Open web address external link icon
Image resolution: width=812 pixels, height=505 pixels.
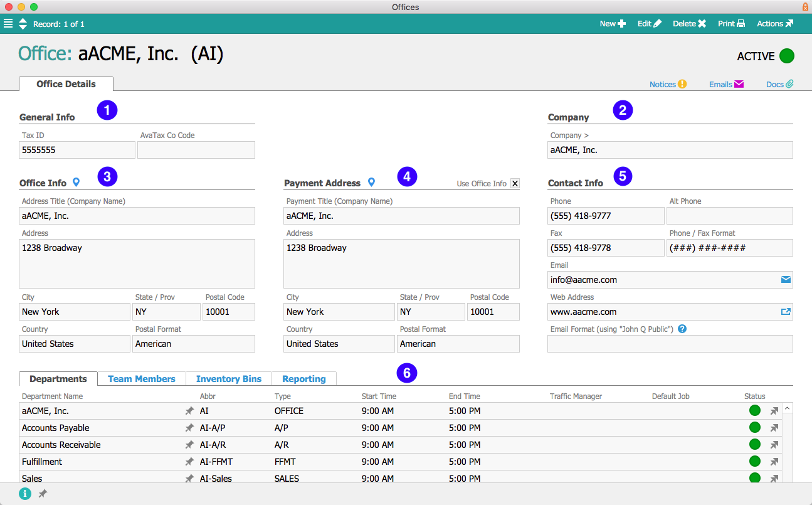786,312
